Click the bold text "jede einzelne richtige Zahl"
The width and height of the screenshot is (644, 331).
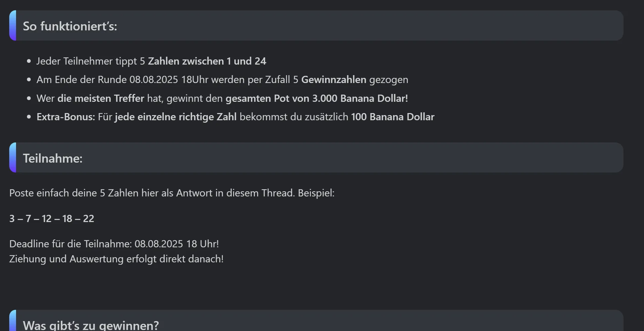click(x=175, y=117)
